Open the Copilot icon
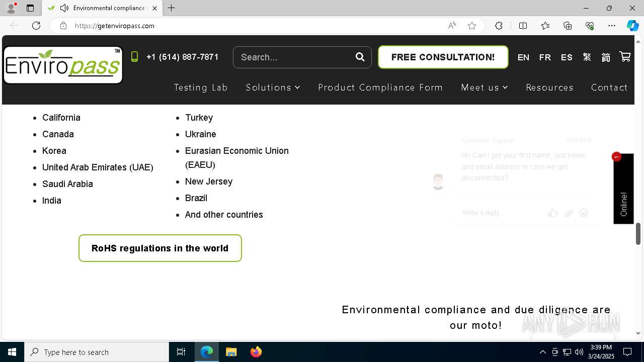644x362 pixels. pos(632,26)
